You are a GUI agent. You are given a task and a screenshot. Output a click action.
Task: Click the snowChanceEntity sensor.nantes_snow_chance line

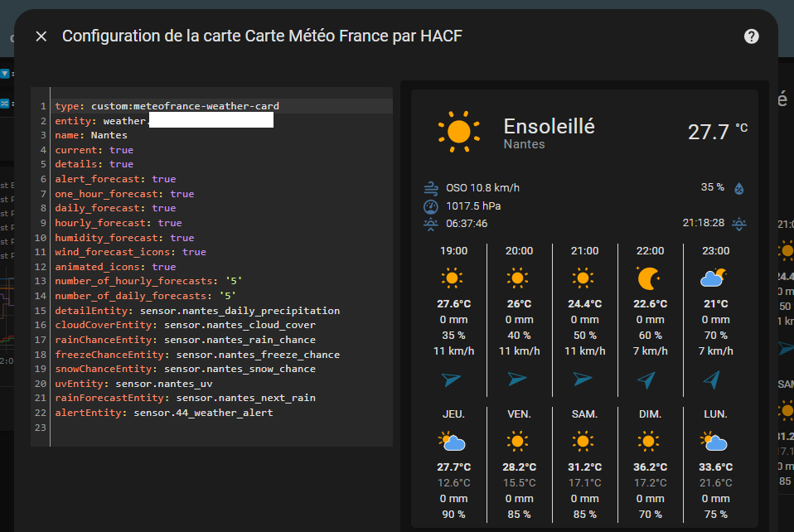point(186,369)
